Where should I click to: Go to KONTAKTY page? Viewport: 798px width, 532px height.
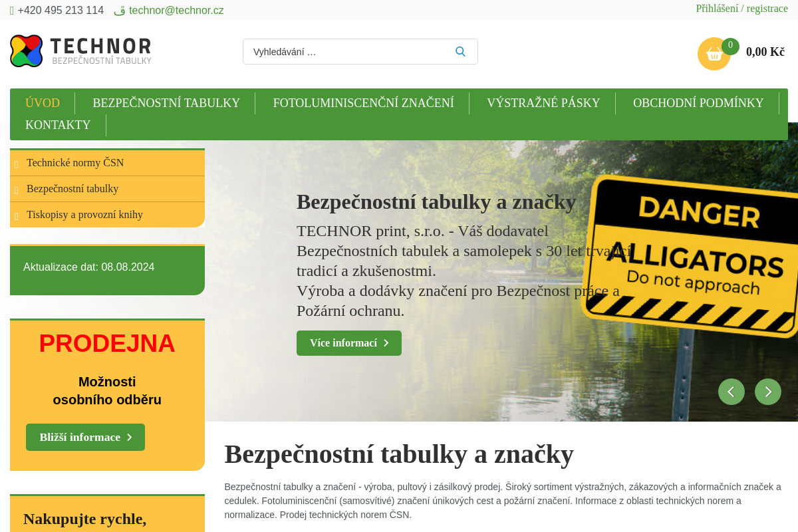point(58,125)
